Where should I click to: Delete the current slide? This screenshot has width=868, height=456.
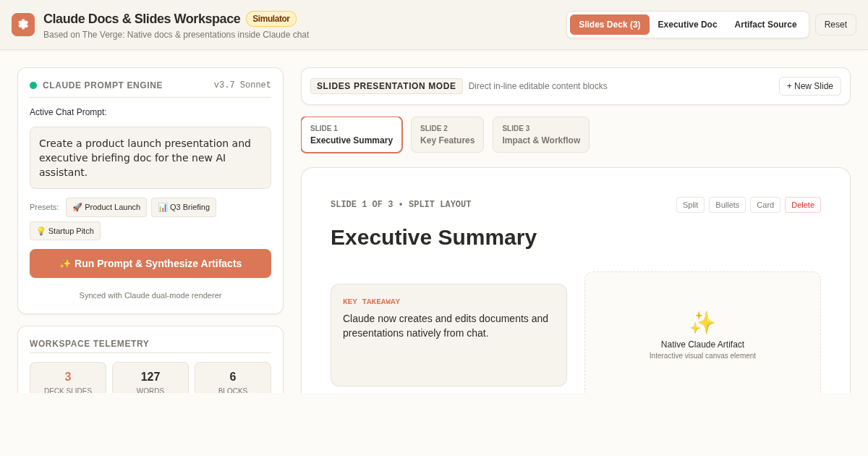[x=803, y=205]
